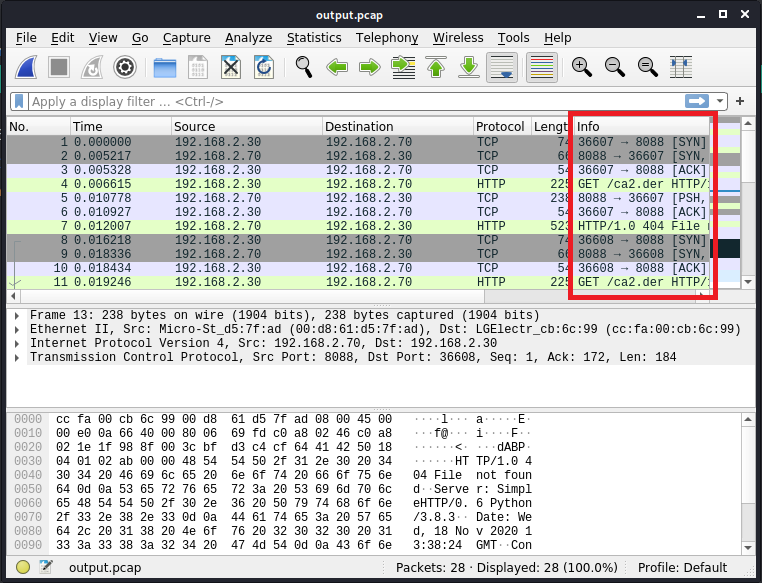This screenshot has height=583, width=762.
Task: Focus the display filter input field
Action: pyautogui.click(x=356, y=102)
